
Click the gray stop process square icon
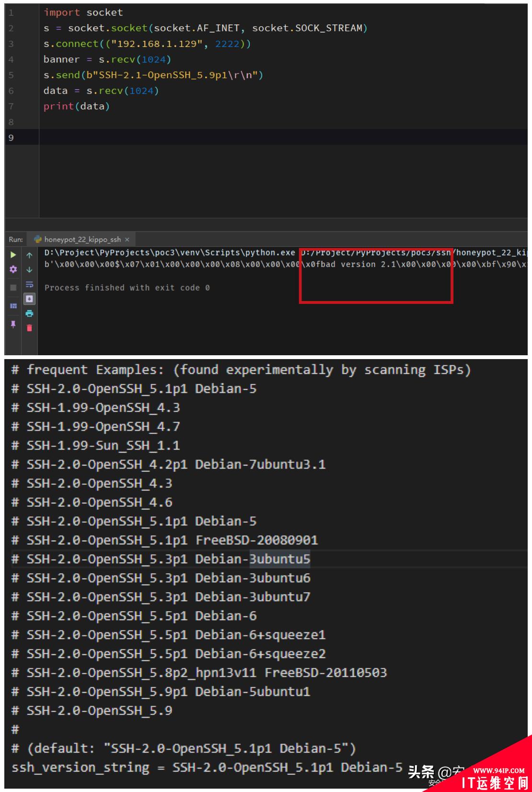(x=13, y=288)
